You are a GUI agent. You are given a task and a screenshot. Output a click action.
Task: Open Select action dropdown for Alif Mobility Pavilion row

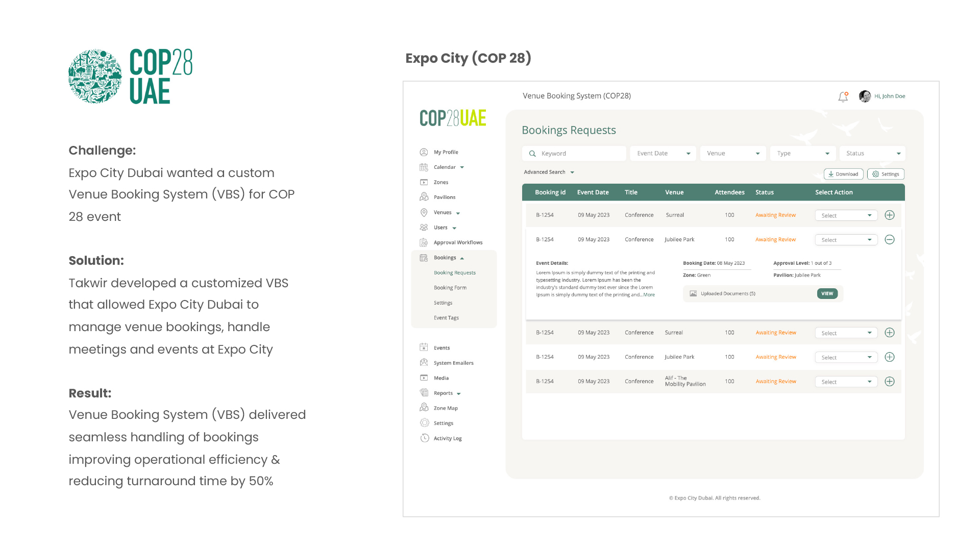[x=846, y=382]
